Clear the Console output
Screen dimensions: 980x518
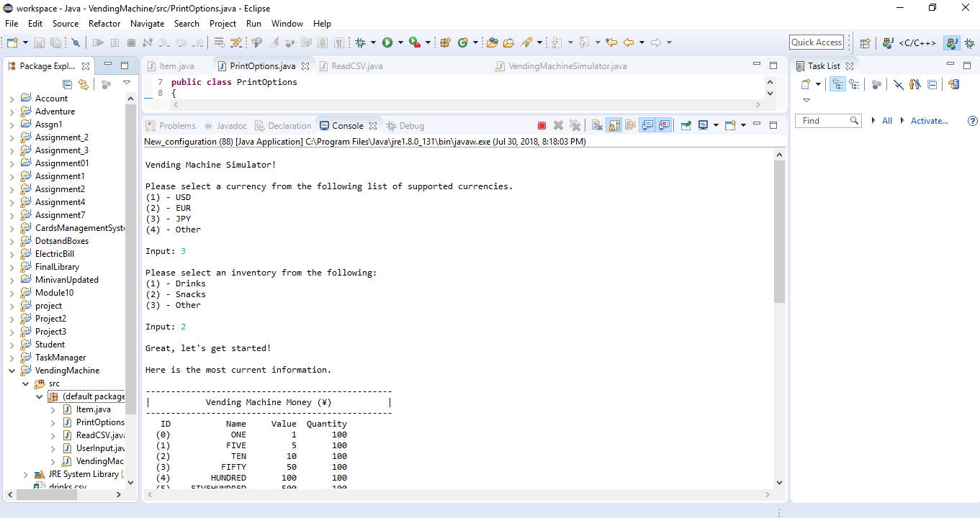(597, 125)
